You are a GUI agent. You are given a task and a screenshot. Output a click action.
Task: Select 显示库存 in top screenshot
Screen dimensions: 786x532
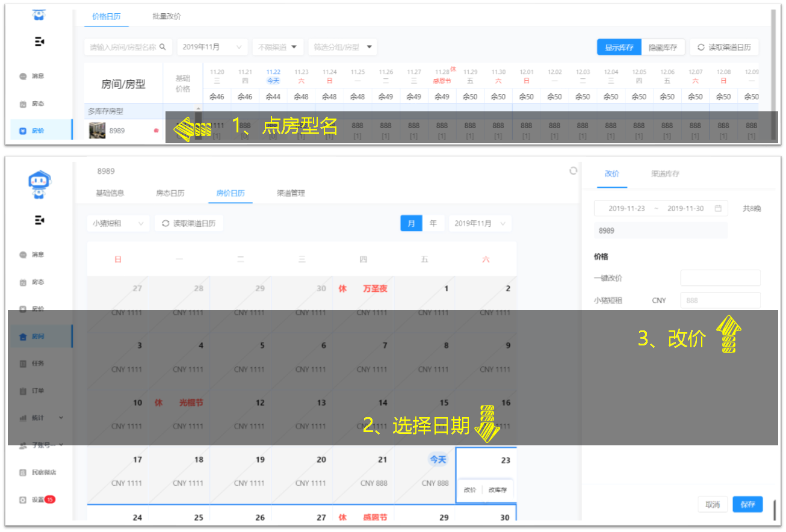[x=619, y=47]
